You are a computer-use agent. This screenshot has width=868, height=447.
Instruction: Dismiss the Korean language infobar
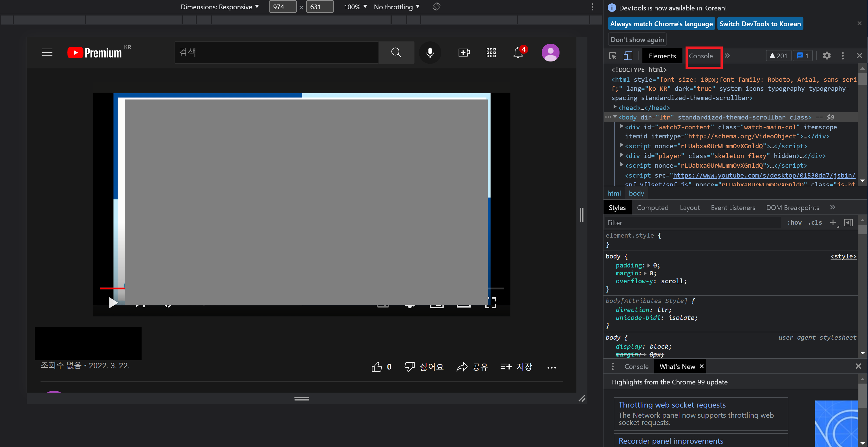[x=859, y=23]
